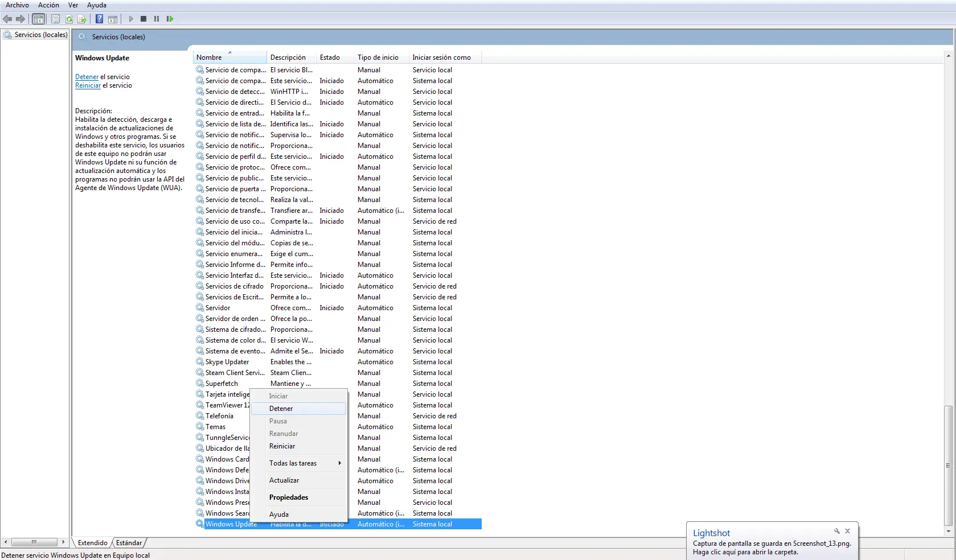Sort by the Descripción column header
The image size is (956, 560).
click(x=292, y=57)
